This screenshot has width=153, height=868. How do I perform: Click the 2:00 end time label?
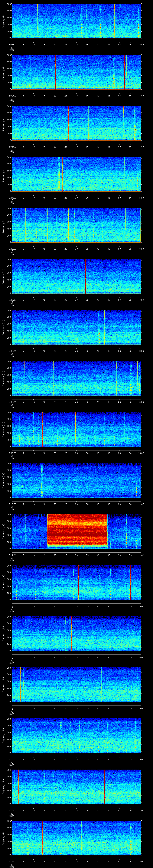(141, 44)
